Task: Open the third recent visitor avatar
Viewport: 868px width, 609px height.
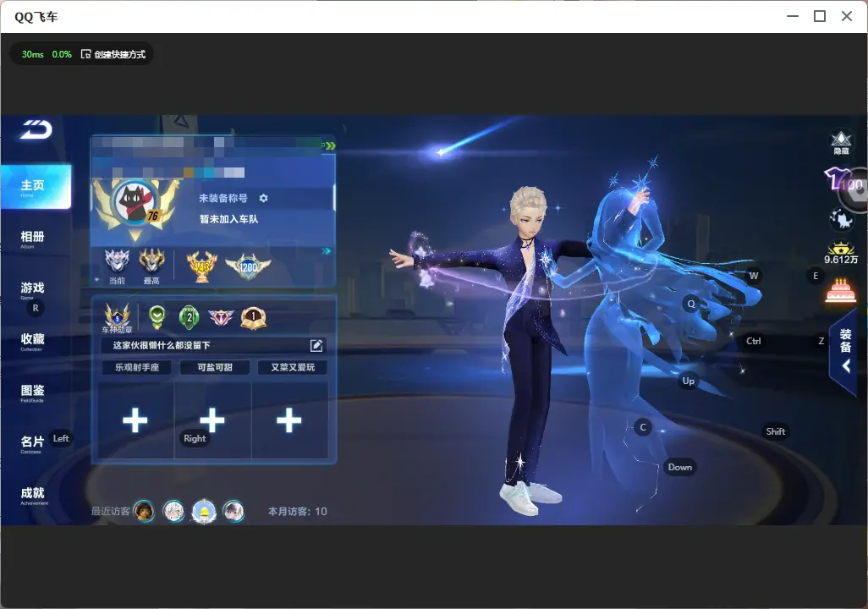Action: point(204,511)
